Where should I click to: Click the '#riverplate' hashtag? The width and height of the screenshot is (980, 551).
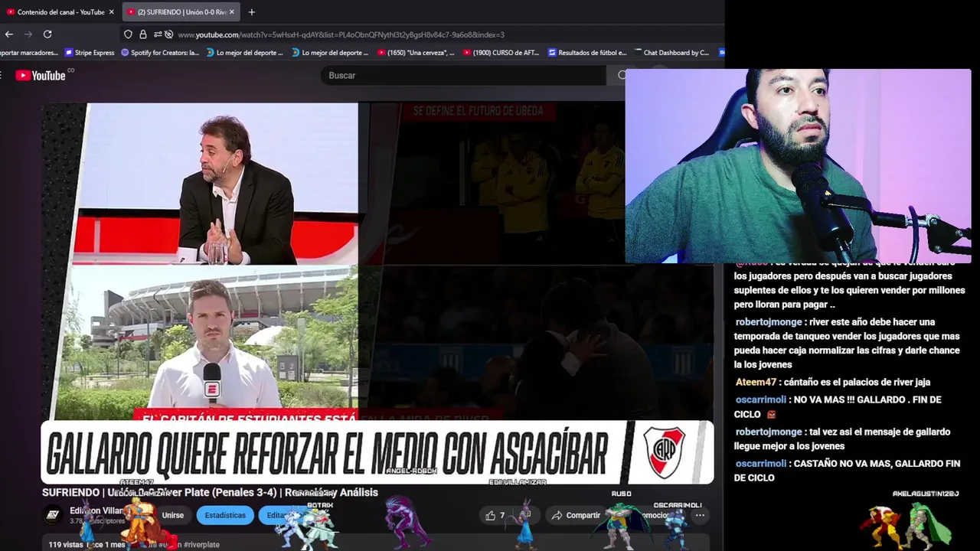[x=201, y=545]
